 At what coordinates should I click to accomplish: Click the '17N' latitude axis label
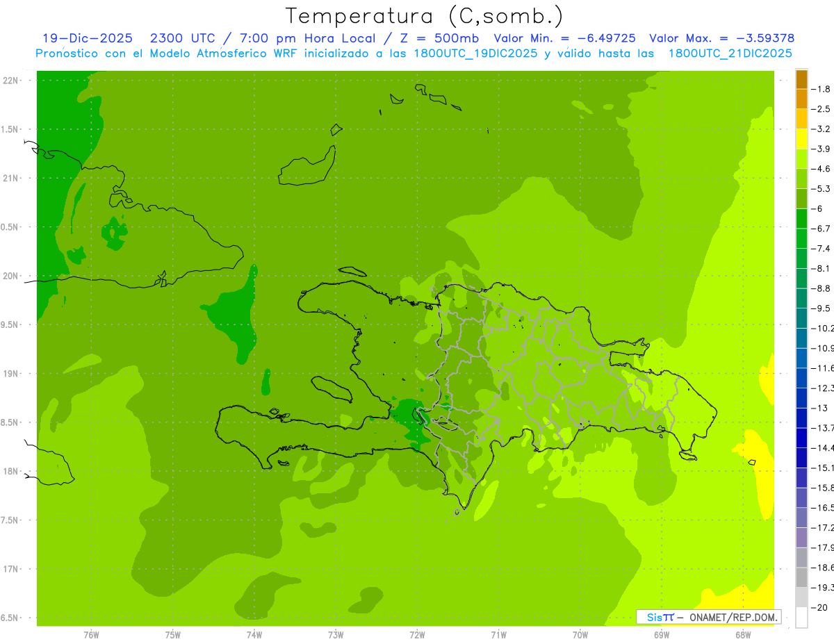(10, 569)
